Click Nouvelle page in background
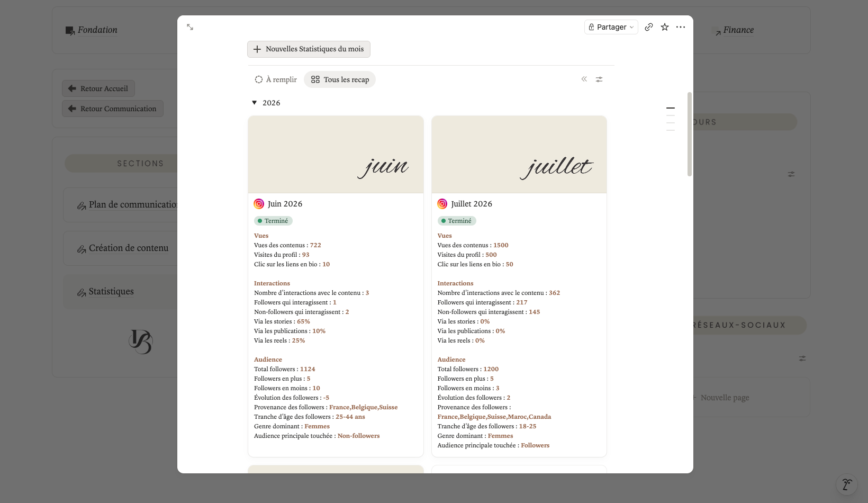The height and width of the screenshot is (503, 868). pyautogui.click(x=725, y=398)
